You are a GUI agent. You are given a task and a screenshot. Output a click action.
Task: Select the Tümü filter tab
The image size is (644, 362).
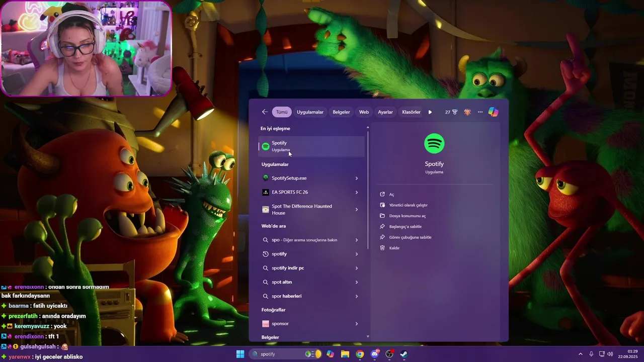tap(282, 112)
